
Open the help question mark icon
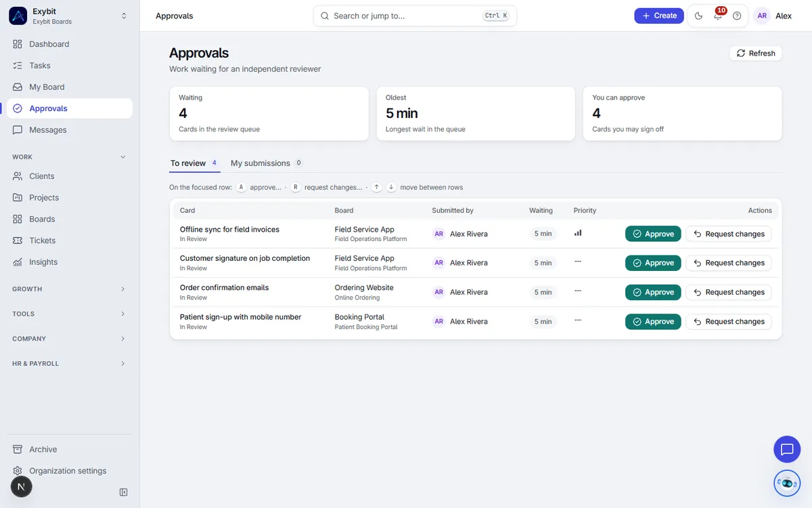737,16
